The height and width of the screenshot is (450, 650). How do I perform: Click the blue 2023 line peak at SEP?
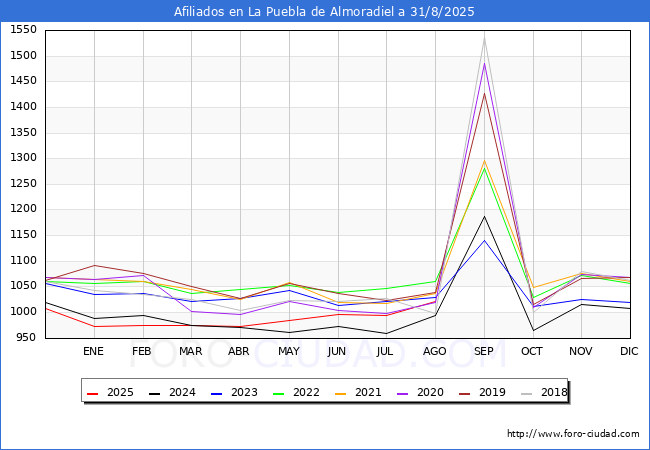[x=484, y=240]
